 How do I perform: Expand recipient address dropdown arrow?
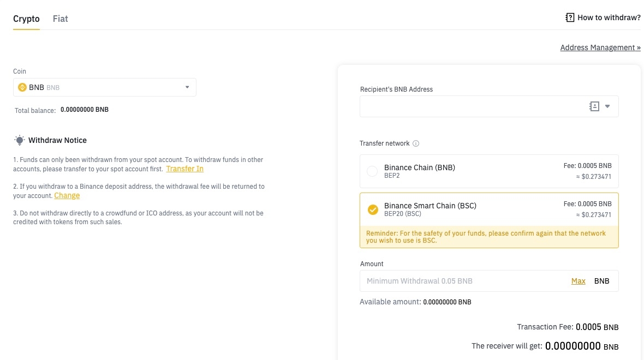coord(607,106)
